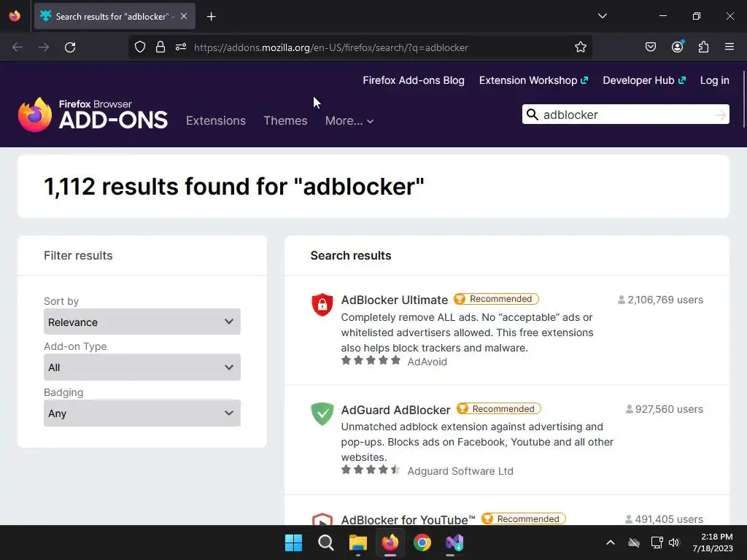Click the Firefox Browser ADD-ONS logo
This screenshot has width=747, height=560.
tap(93, 114)
